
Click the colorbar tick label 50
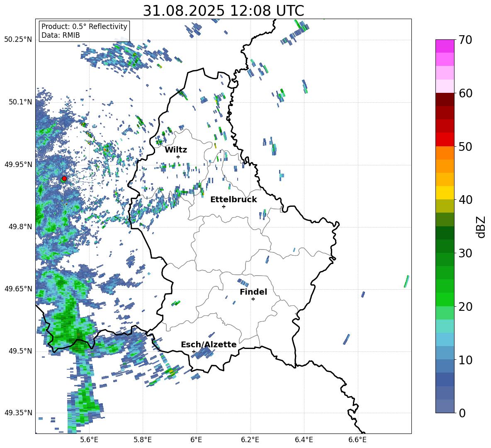[465, 147]
